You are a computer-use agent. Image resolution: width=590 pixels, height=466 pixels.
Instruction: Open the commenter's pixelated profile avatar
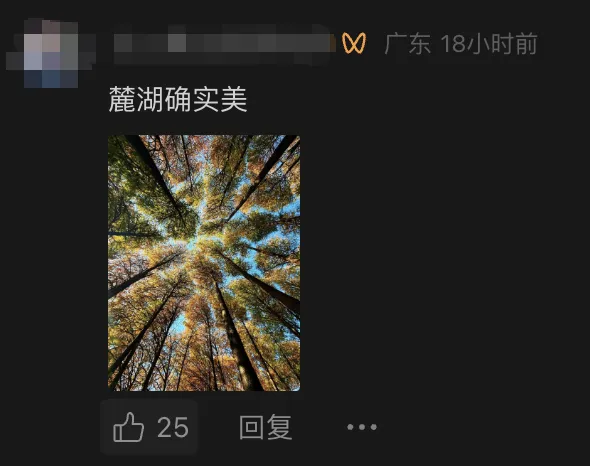pyautogui.click(x=51, y=53)
